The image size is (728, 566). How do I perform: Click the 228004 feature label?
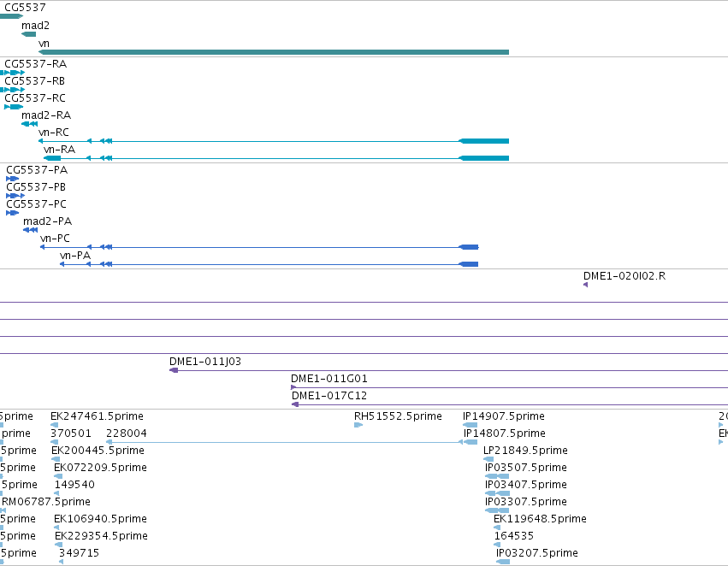click(x=127, y=433)
